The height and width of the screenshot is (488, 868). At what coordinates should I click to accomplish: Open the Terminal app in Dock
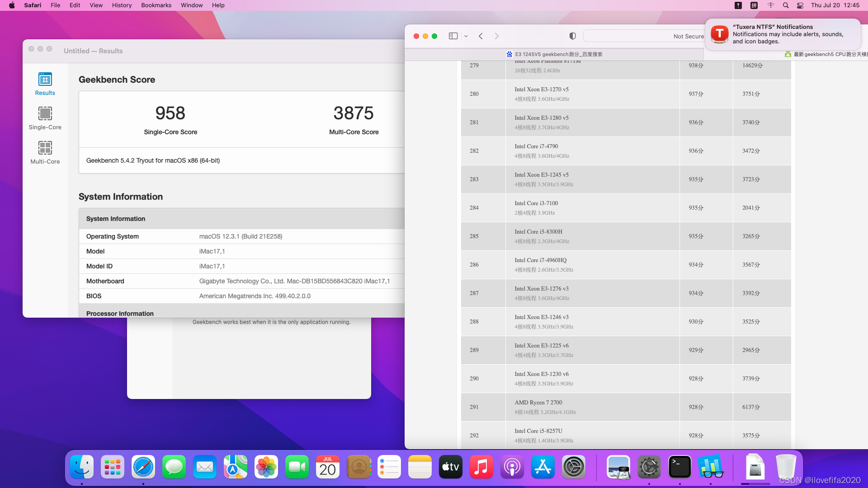(x=679, y=467)
